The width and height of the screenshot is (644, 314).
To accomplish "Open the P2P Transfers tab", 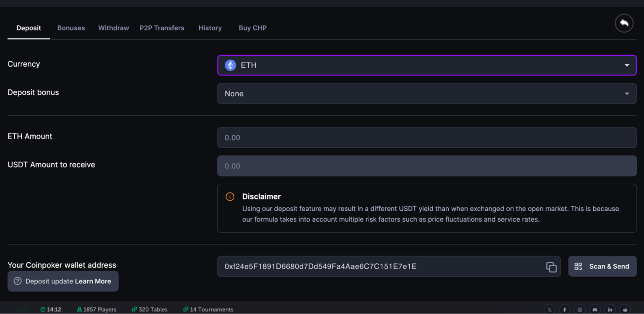I will coord(162,28).
